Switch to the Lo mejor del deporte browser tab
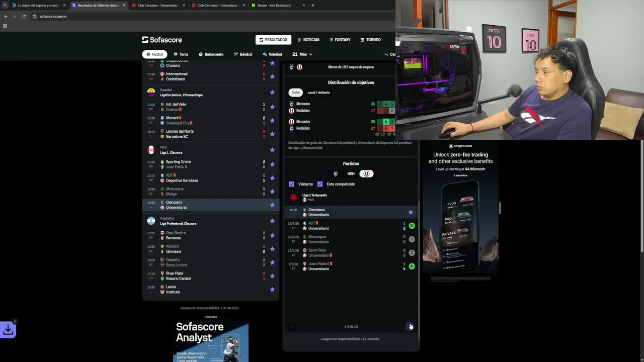 [x=39, y=6]
